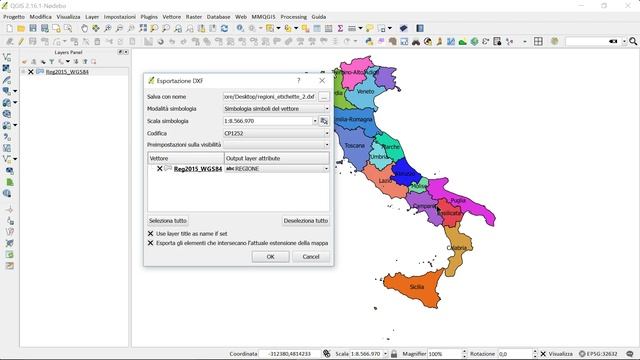The height and width of the screenshot is (360, 640).
Task: Click the filter legend icon in Layers Panel
Action: click(x=52, y=62)
